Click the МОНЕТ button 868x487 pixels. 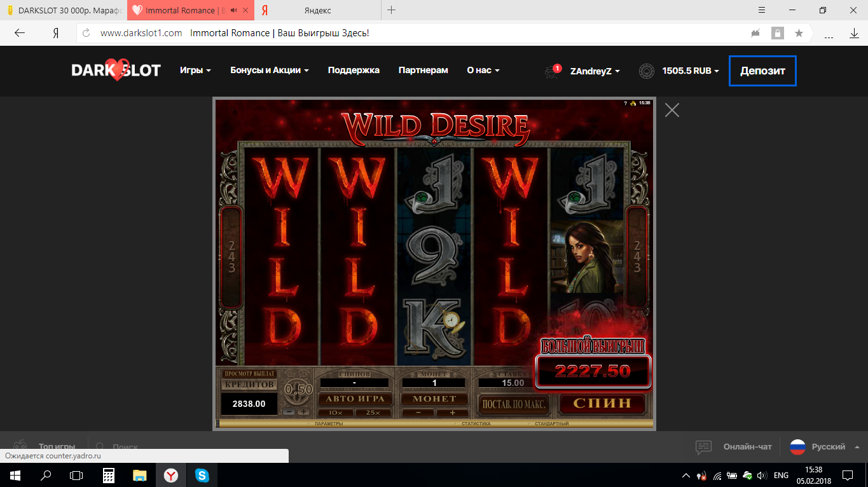[x=435, y=399]
